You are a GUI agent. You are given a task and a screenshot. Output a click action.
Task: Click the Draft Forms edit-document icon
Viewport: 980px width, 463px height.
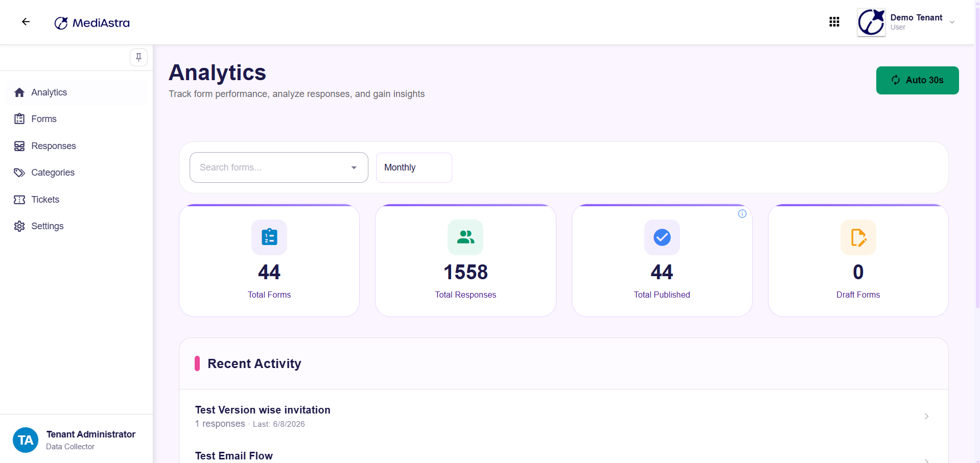pos(858,237)
